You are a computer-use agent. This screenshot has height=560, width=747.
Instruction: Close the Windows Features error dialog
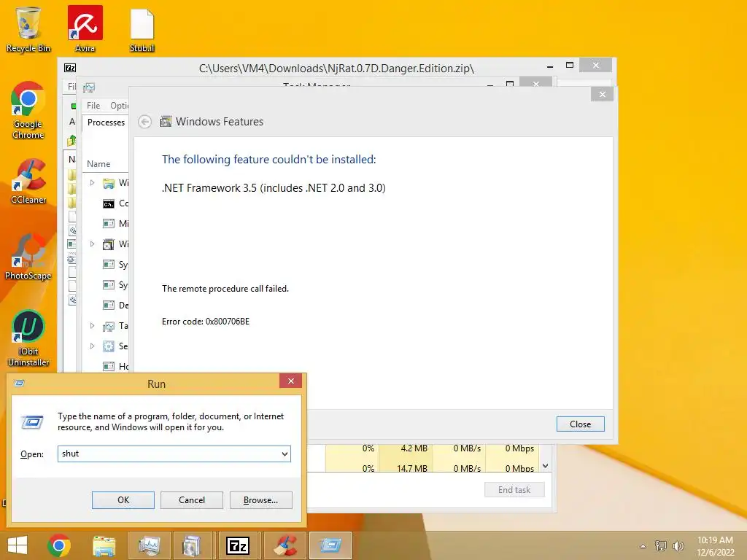pos(580,424)
